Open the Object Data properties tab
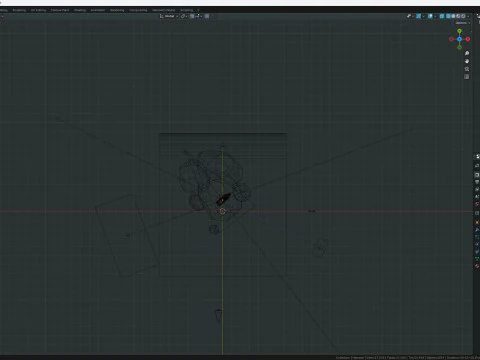The height and width of the screenshot is (360, 480). [x=477, y=258]
